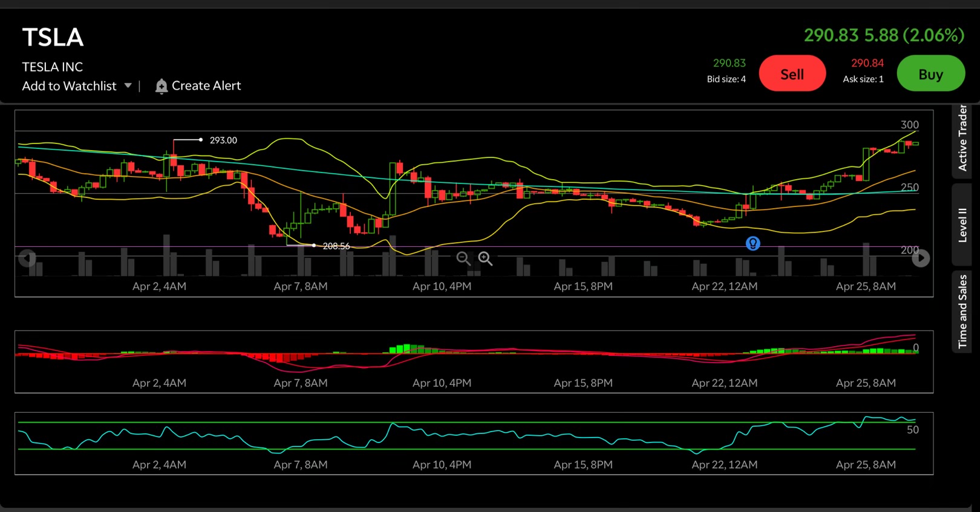Viewport: 980px width, 512px height.
Task: Click the 50 label on RSI panel
Action: 912,430
